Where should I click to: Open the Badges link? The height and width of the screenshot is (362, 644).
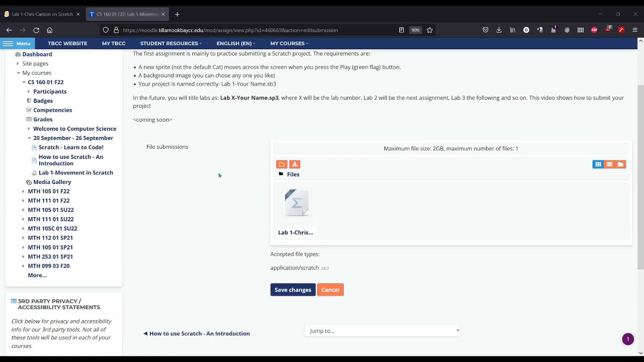[43, 101]
